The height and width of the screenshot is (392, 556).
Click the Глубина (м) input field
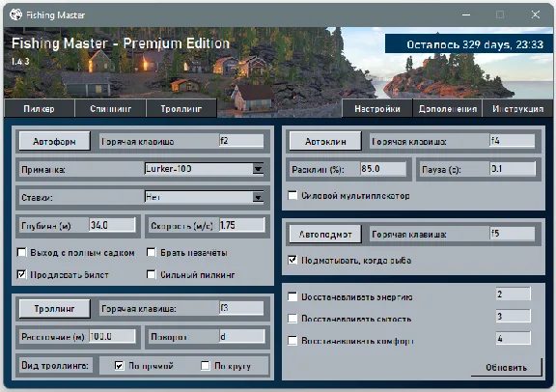coord(112,225)
